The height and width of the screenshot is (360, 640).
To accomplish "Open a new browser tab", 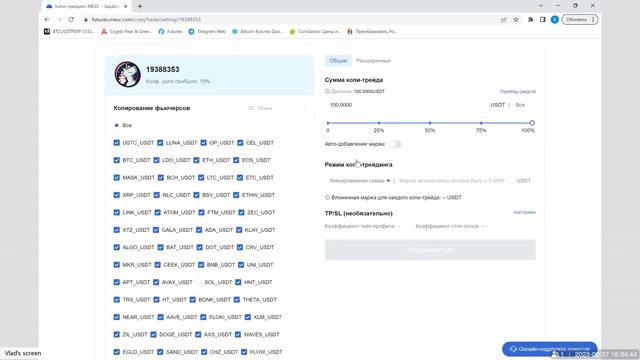I will pos(140,7).
